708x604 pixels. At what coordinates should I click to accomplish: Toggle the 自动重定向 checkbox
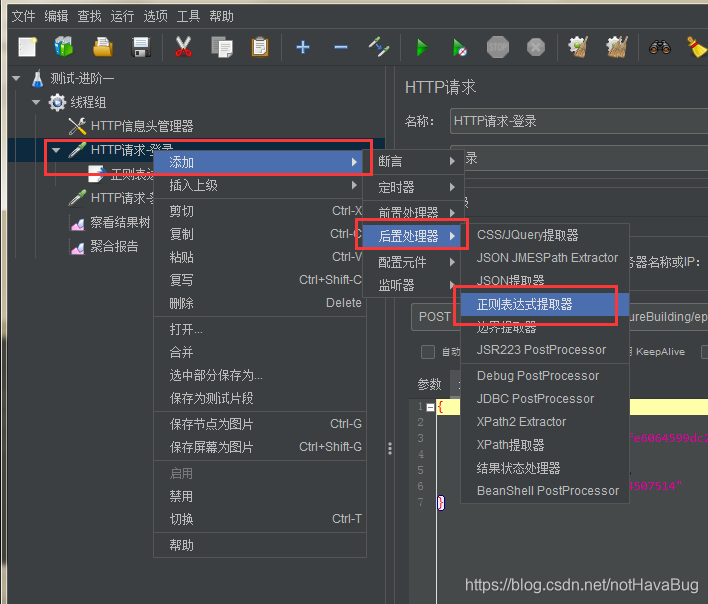(x=428, y=352)
